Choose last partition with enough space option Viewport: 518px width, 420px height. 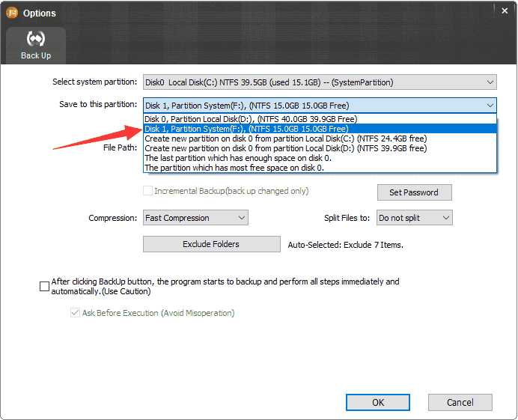[237, 158]
